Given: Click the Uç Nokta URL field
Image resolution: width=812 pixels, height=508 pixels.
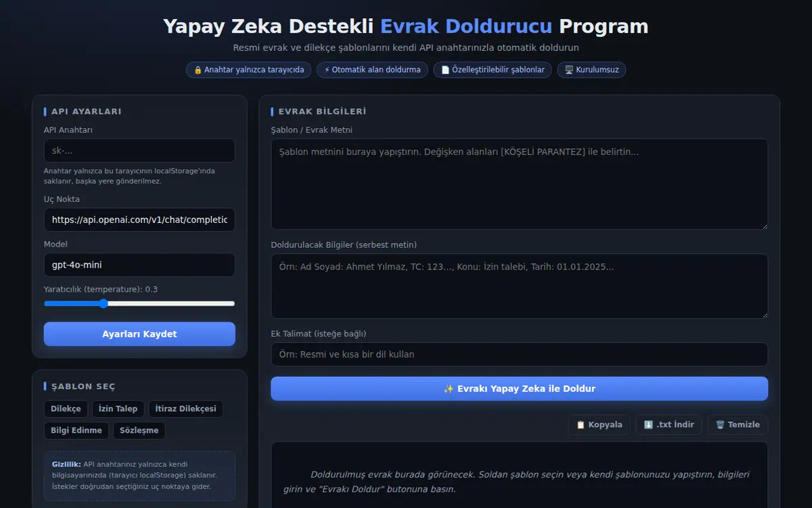Looking at the screenshot, I should 139,219.
